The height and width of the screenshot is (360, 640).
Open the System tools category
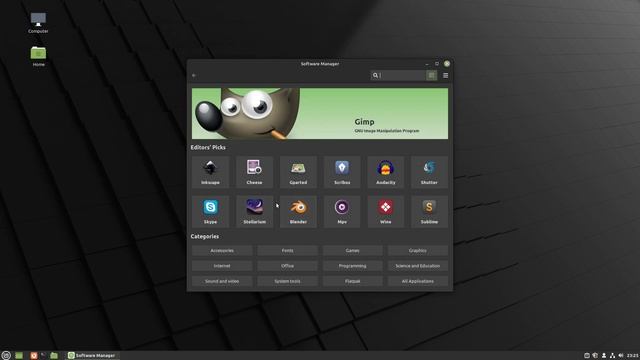coord(287,281)
